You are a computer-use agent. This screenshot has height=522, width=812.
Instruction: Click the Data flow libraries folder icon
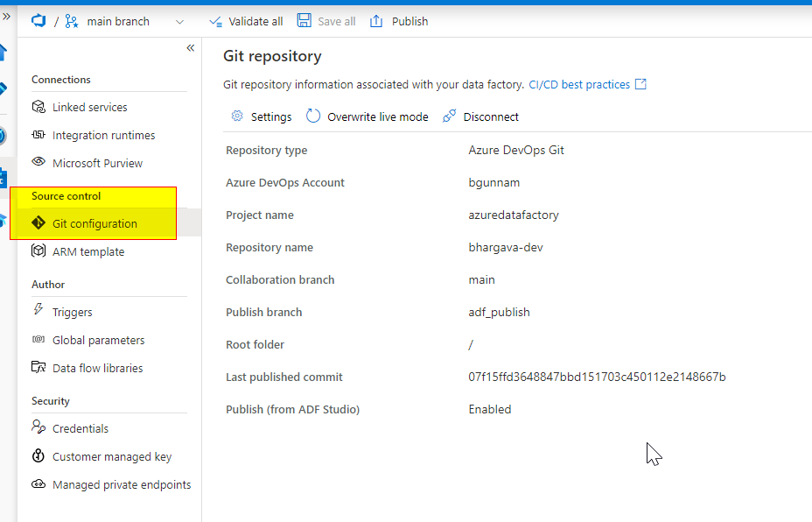38,367
